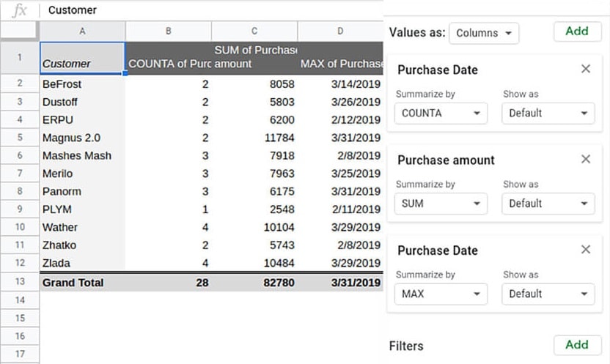Open Show as dropdown under COUNTA field
Screen dimensions: 610x364
pyautogui.click(x=548, y=113)
